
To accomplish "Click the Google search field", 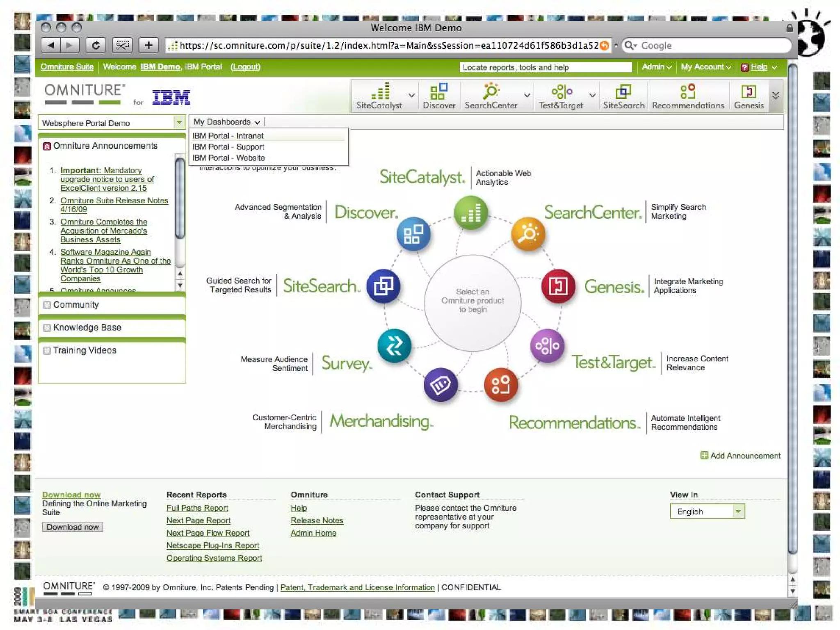I will [x=706, y=46].
